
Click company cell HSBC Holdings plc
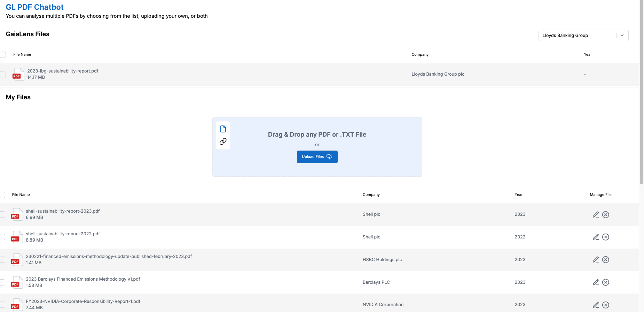point(382,259)
